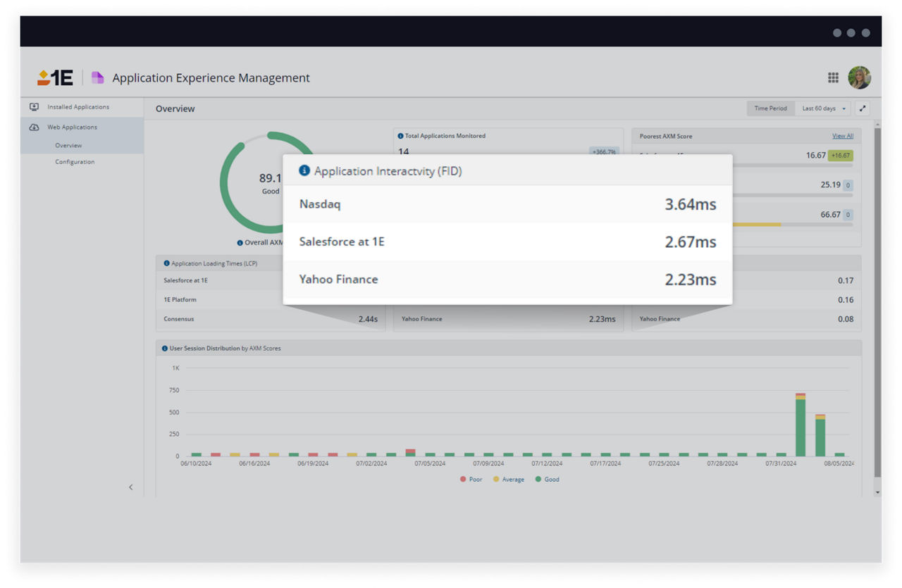The width and height of the screenshot is (902, 588).
Task: Open the Configuration sidebar item
Action: coord(75,162)
